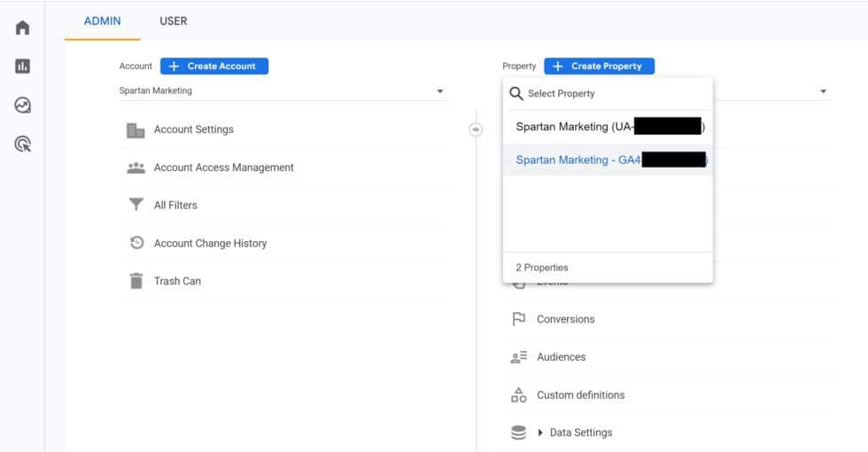Open Audiences settings

pos(561,356)
